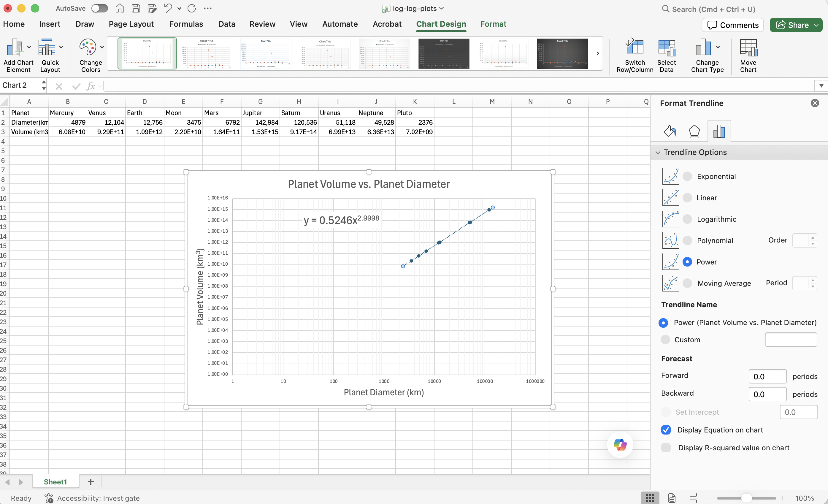Click the Redo icon
This screenshot has height=504, width=828.
click(191, 8)
